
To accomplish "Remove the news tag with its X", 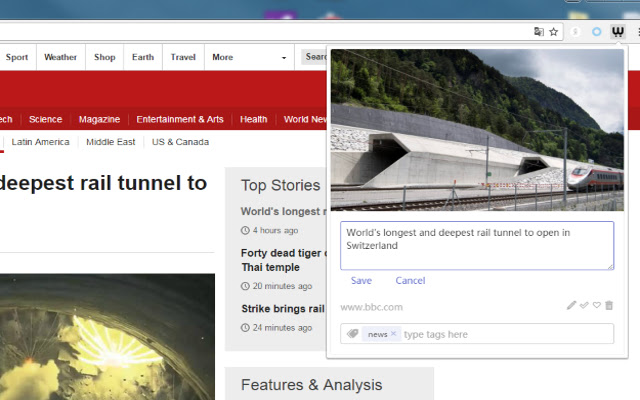I will [x=393, y=334].
